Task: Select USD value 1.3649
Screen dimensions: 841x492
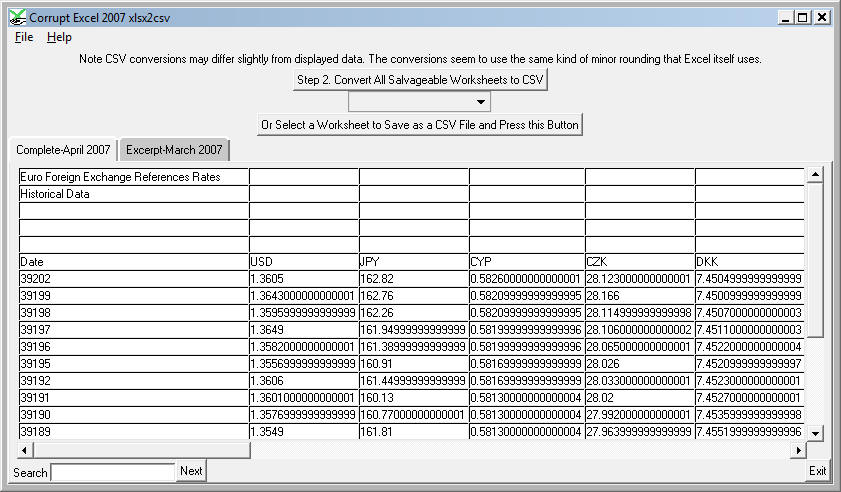Action: coord(304,330)
